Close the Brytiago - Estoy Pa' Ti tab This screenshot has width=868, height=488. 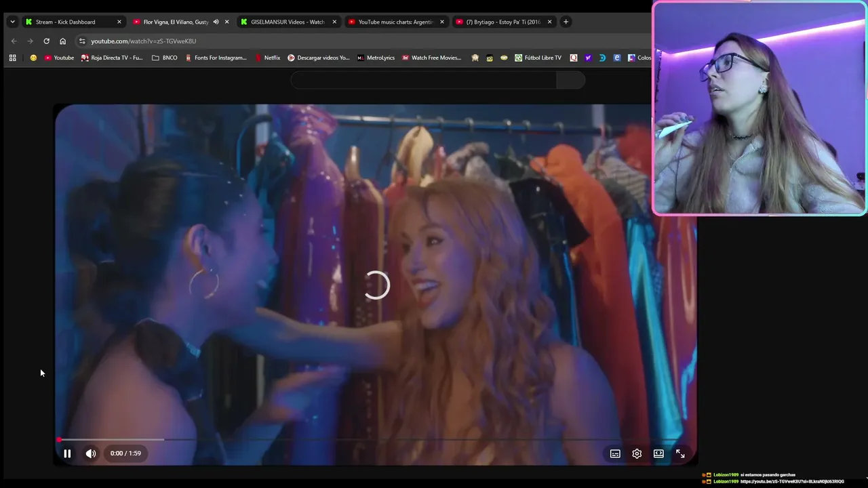[550, 22]
